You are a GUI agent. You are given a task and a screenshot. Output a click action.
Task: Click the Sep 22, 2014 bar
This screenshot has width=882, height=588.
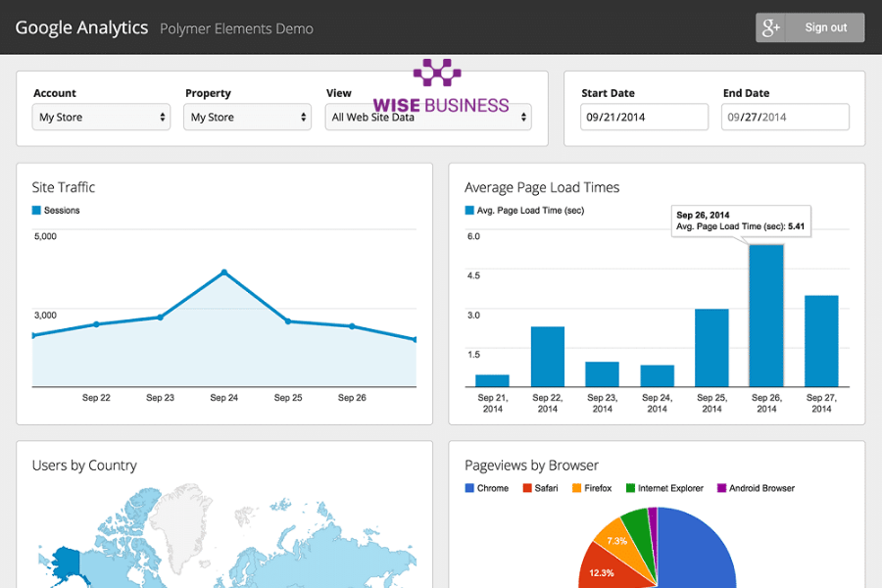(547, 357)
